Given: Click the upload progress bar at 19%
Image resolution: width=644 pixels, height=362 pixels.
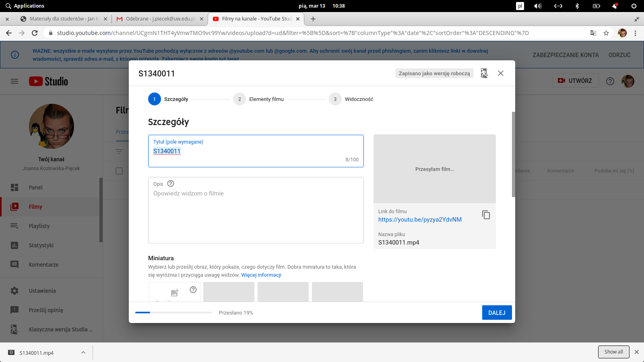Looking at the screenshot, I should [174, 313].
